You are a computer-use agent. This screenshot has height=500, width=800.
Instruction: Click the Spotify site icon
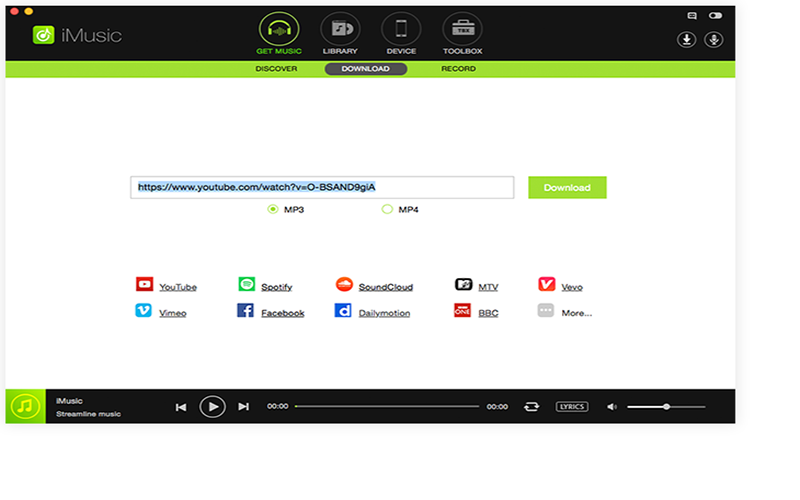(x=246, y=284)
